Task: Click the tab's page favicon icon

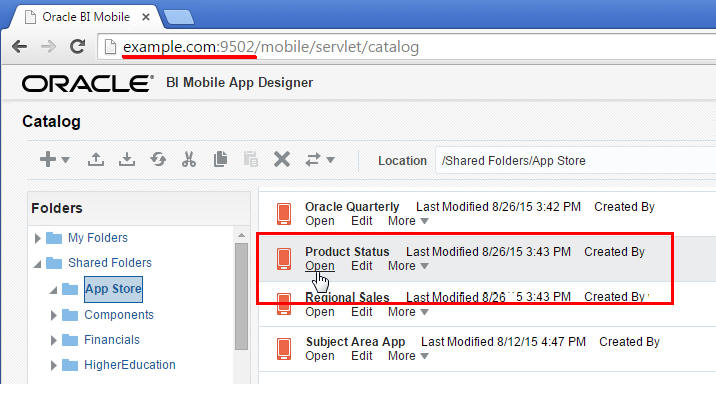Action: tap(30, 17)
